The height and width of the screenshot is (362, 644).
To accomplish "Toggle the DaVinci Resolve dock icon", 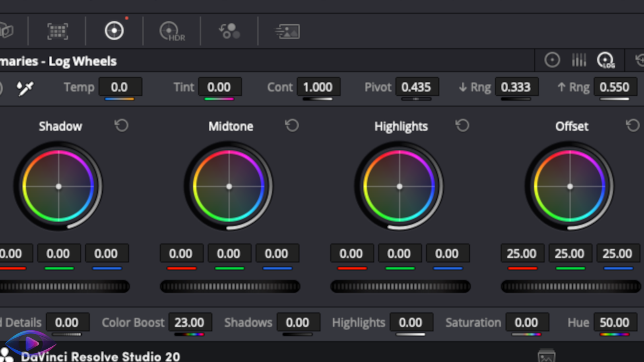I will (30, 343).
